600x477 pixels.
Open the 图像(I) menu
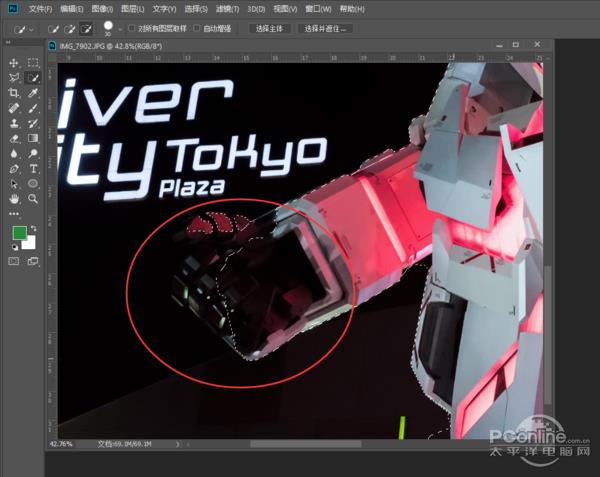coord(101,8)
